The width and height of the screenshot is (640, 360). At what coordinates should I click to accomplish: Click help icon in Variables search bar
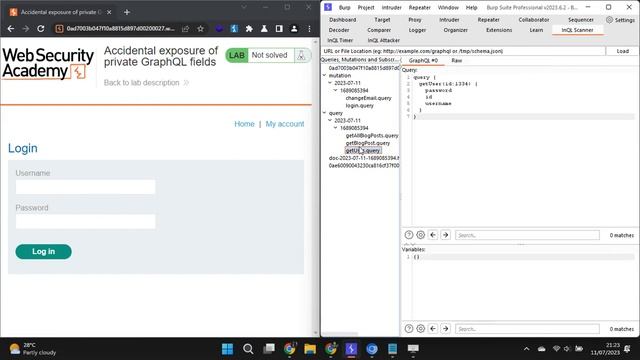click(409, 328)
